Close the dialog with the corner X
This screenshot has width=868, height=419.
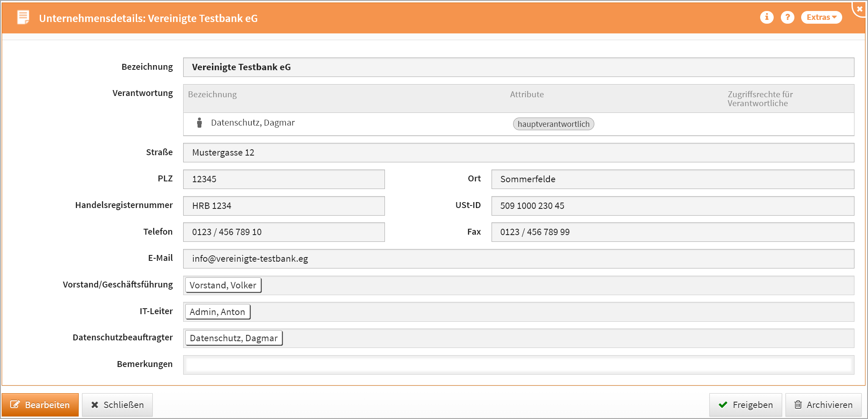(x=860, y=9)
